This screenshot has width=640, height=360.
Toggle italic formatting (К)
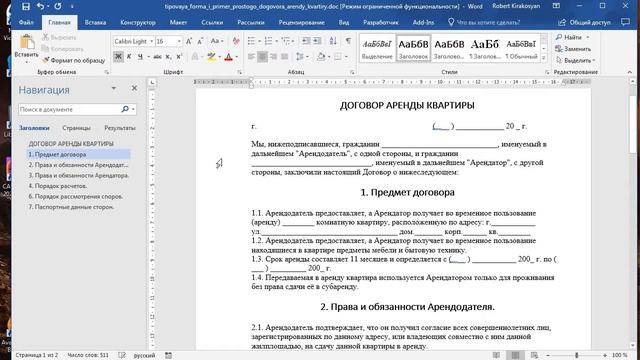[129, 57]
